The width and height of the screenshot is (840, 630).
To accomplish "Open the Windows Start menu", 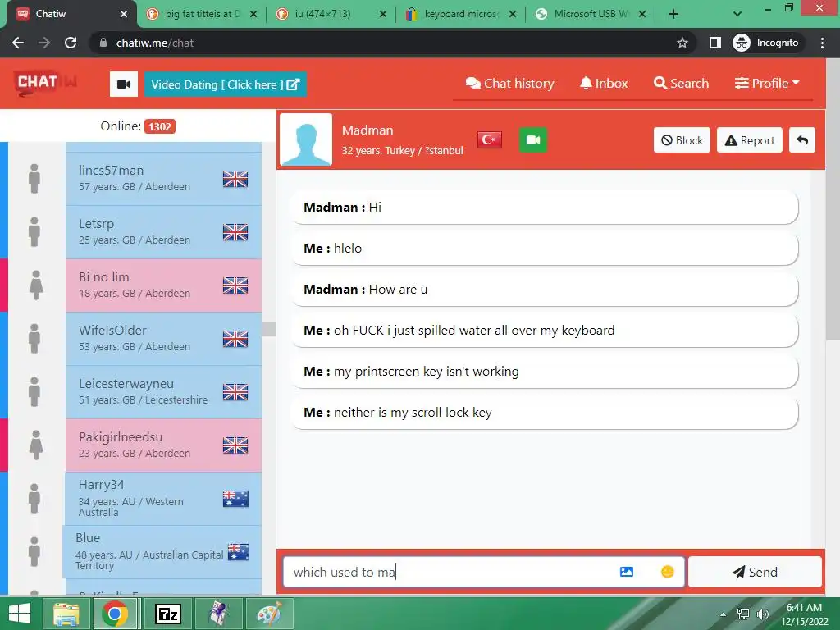I will coord(20,614).
